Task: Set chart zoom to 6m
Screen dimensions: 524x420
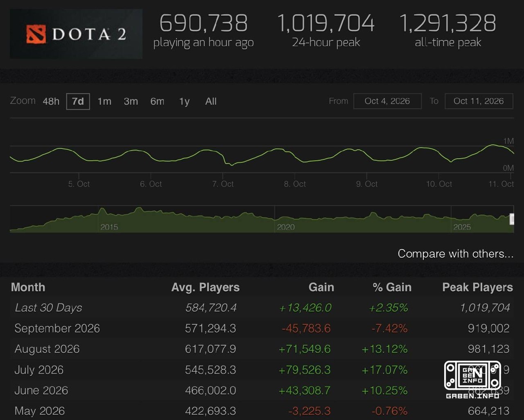Action: [157, 101]
